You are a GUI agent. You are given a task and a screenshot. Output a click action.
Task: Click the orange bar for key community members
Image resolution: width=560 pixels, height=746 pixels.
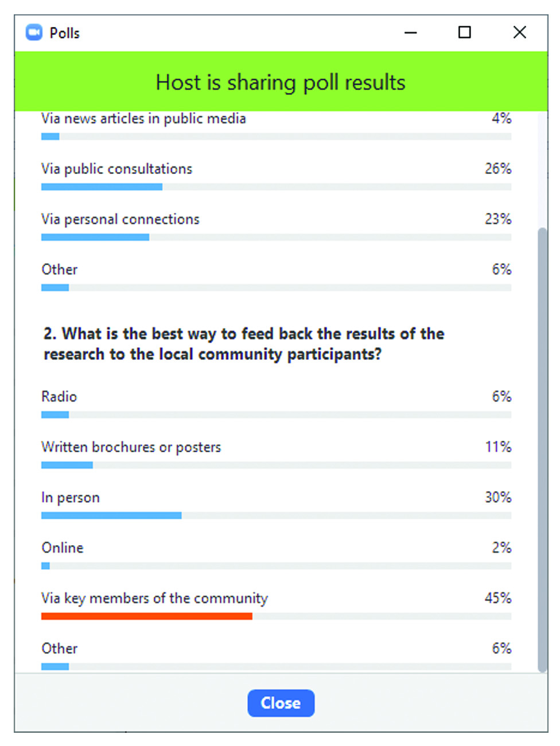tap(146, 616)
